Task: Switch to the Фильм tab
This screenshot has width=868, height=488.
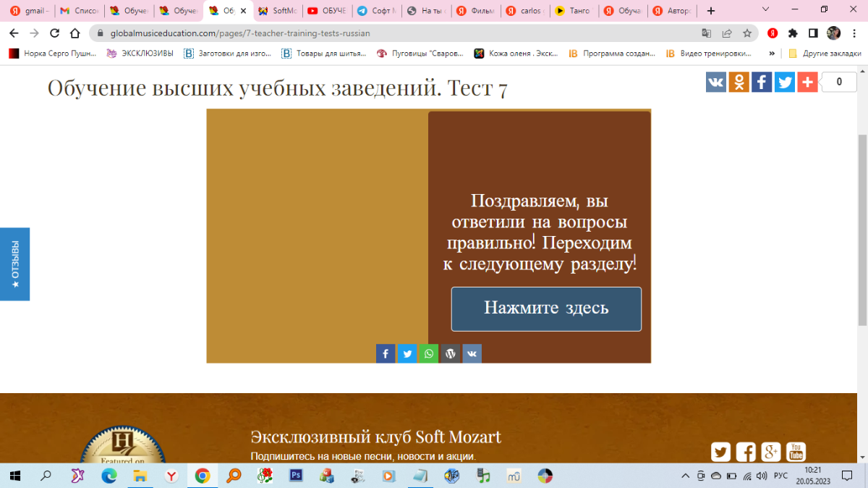Action: (x=477, y=11)
